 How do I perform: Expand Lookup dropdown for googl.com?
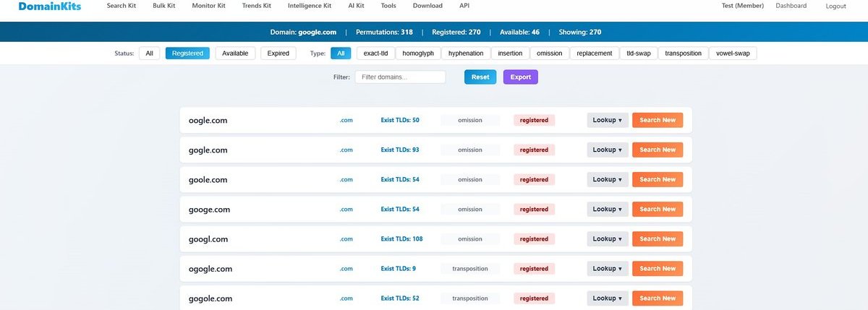[608, 238]
